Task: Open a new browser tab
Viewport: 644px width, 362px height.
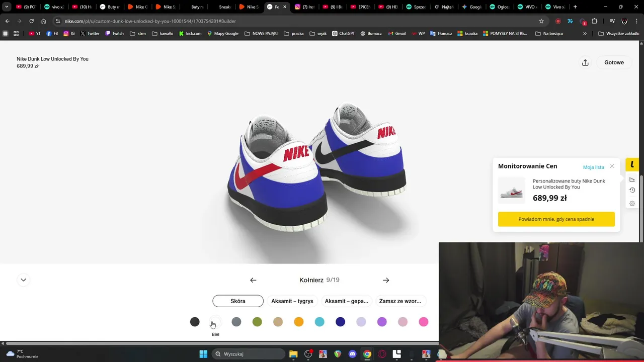Action: pyautogui.click(x=575, y=7)
